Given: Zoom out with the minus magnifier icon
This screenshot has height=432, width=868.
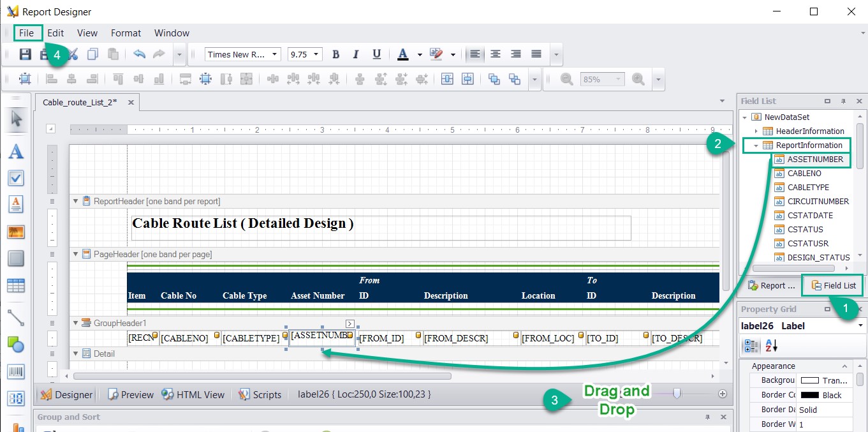Looking at the screenshot, I should click(566, 79).
